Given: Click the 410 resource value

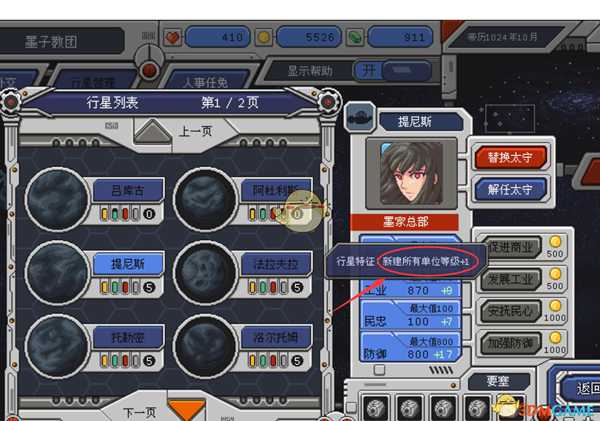Looking at the screenshot, I should pyautogui.click(x=218, y=37).
